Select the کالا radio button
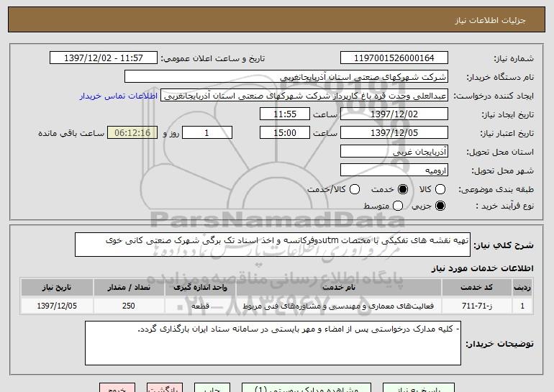554x392 pixels. tap(440, 189)
